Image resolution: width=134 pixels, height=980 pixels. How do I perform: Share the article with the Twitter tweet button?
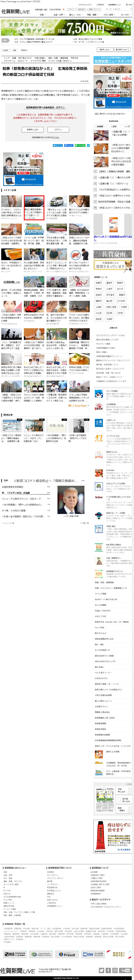pyautogui.click(x=58, y=145)
